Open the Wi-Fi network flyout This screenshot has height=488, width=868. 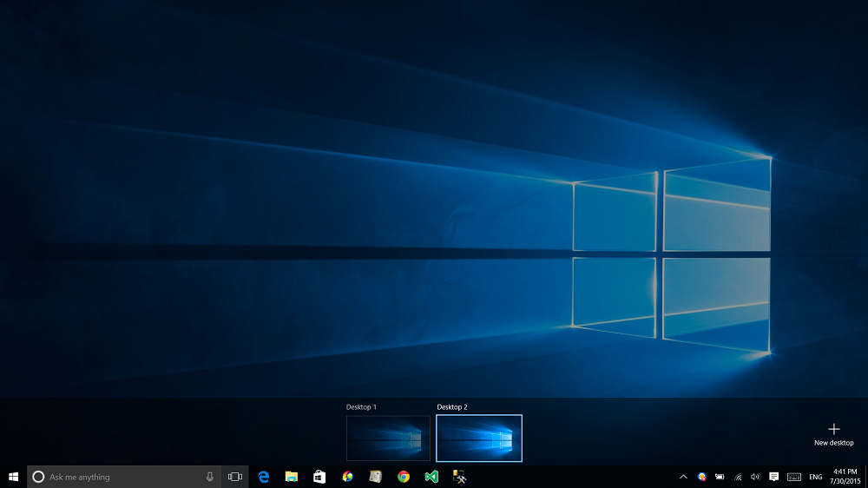click(738, 477)
